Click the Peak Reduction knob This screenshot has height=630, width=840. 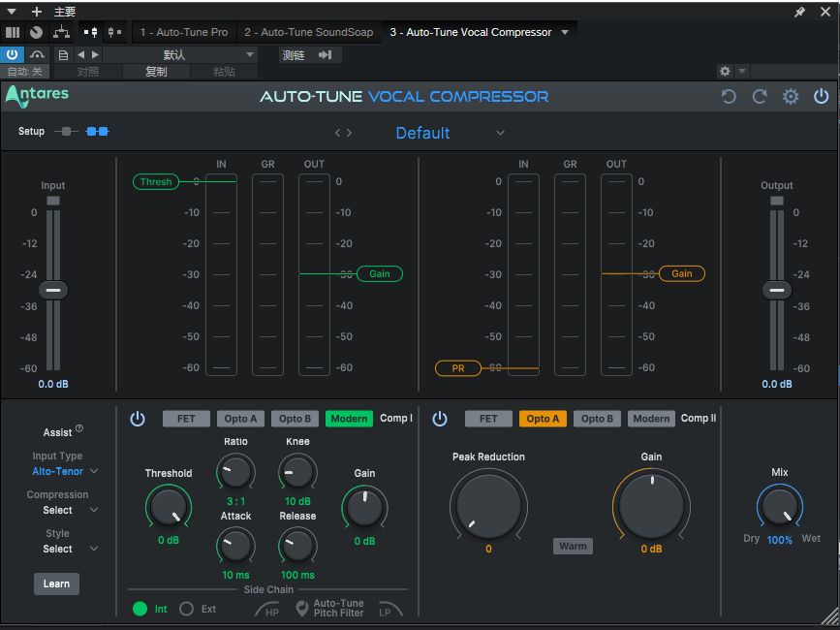tap(488, 505)
